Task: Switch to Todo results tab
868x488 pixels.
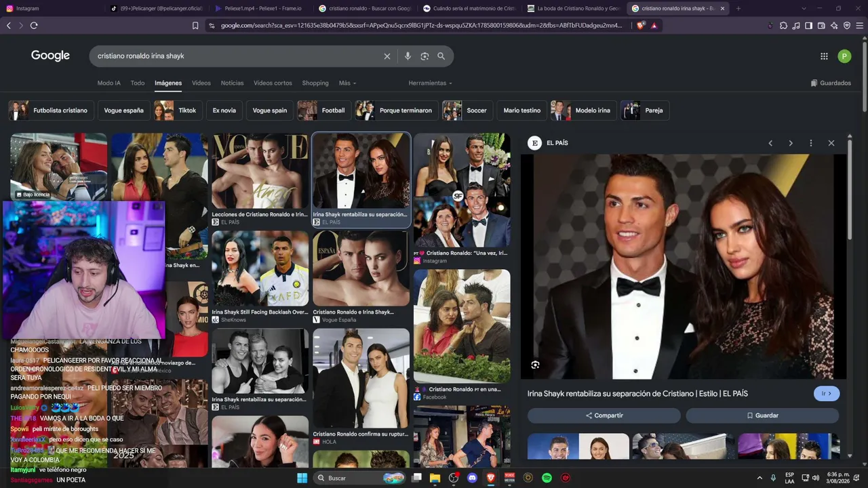Action: [x=138, y=83]
